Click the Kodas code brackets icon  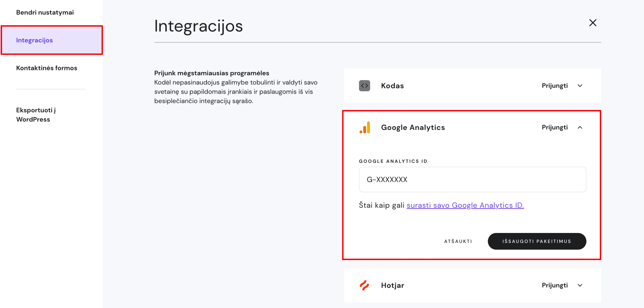pyautogui.click(x=364, y=86)
